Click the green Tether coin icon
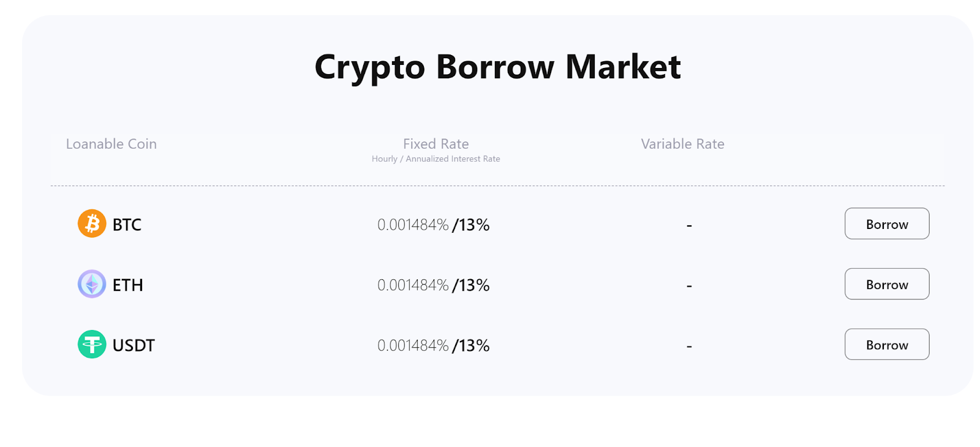This screenshot has width=980, height=447. click(x=92, y=344)
